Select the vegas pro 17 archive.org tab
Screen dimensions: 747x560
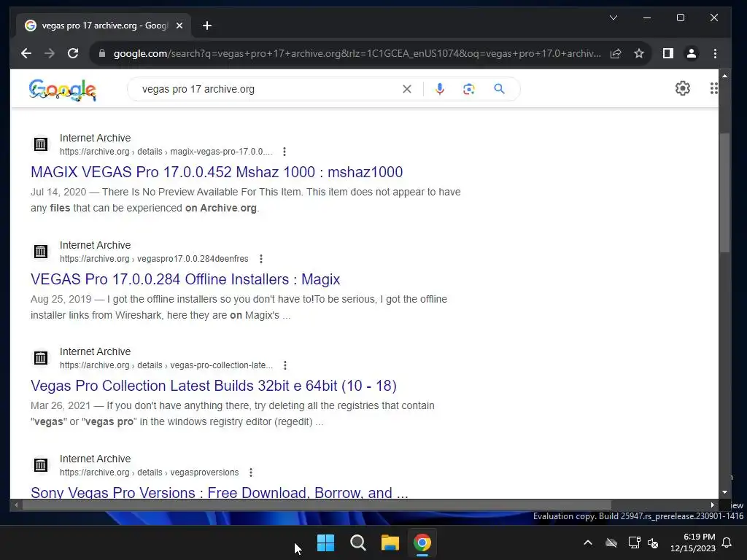[x=104, y=26]
